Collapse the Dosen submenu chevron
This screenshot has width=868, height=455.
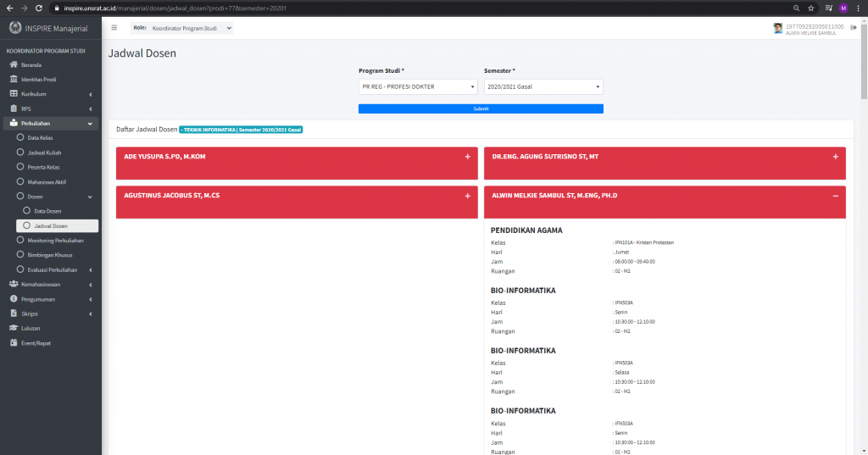(x=90, y=197)
